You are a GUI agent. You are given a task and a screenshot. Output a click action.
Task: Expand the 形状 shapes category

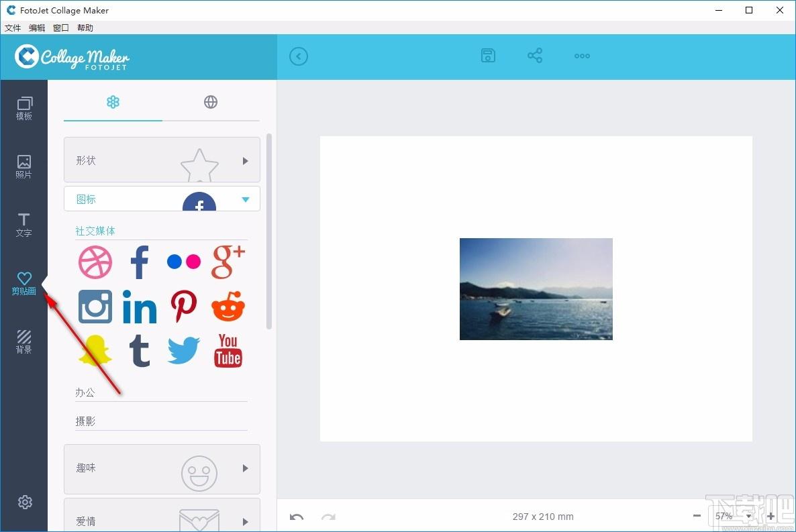click(x=162, y=160)
